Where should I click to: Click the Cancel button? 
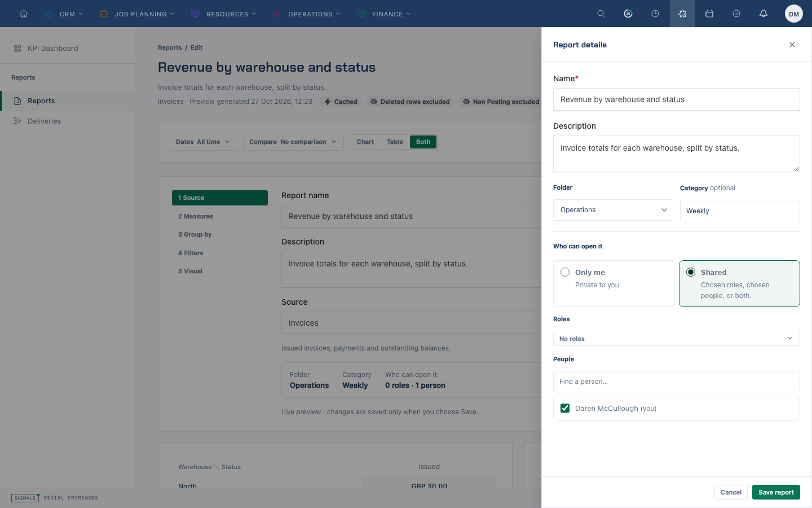coord(731,492)
